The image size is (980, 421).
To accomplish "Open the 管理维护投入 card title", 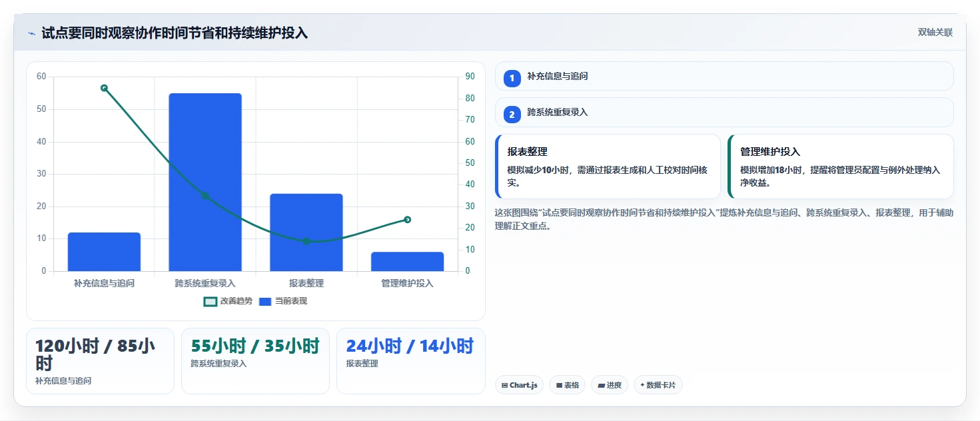I will click(x=770, y=152).
